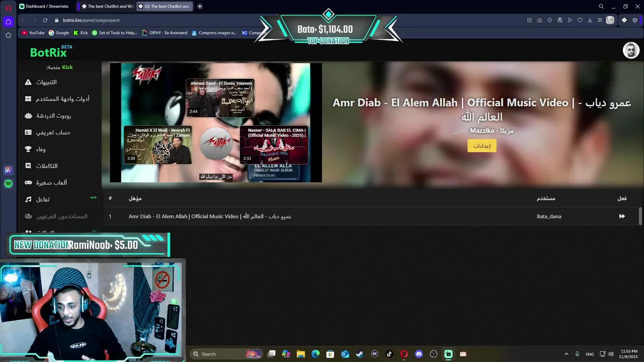Open 'GIPHY - Be Animated' bookmark
The height and width of the screenshot is (362, 644).
pos(165,33)
